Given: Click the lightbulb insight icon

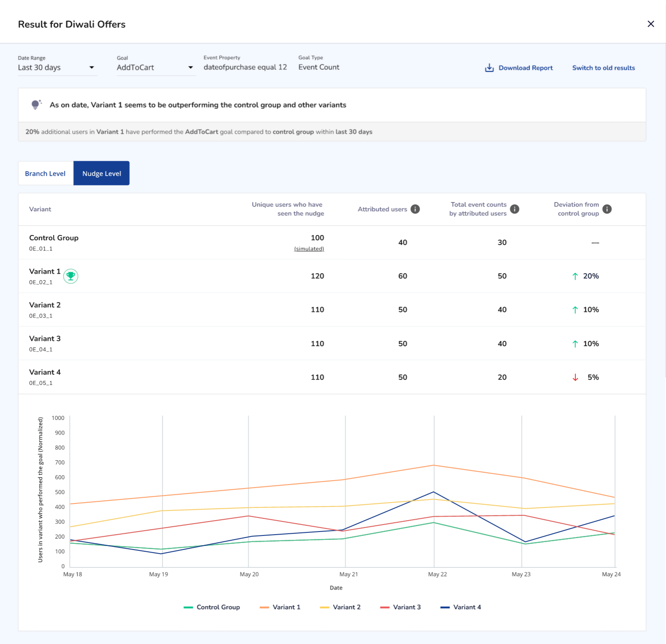Looking at the screenshot, I should [36, 105].
